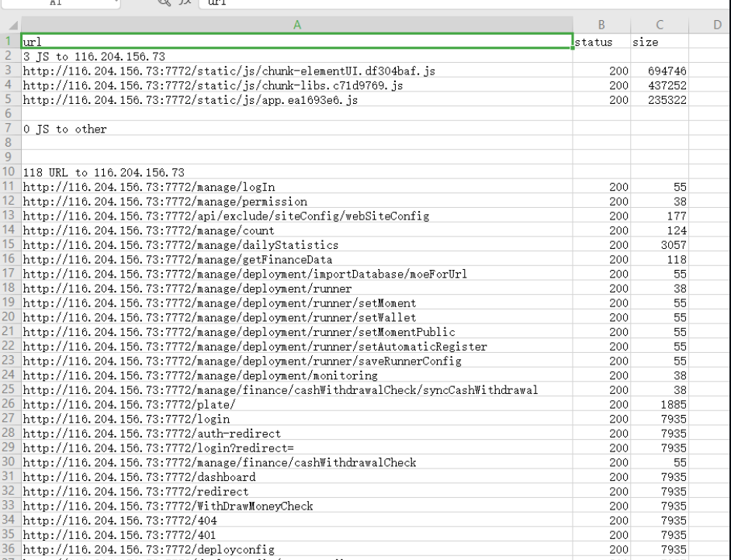
Task: Click size value 1885
Action: [x=660, y=404]
